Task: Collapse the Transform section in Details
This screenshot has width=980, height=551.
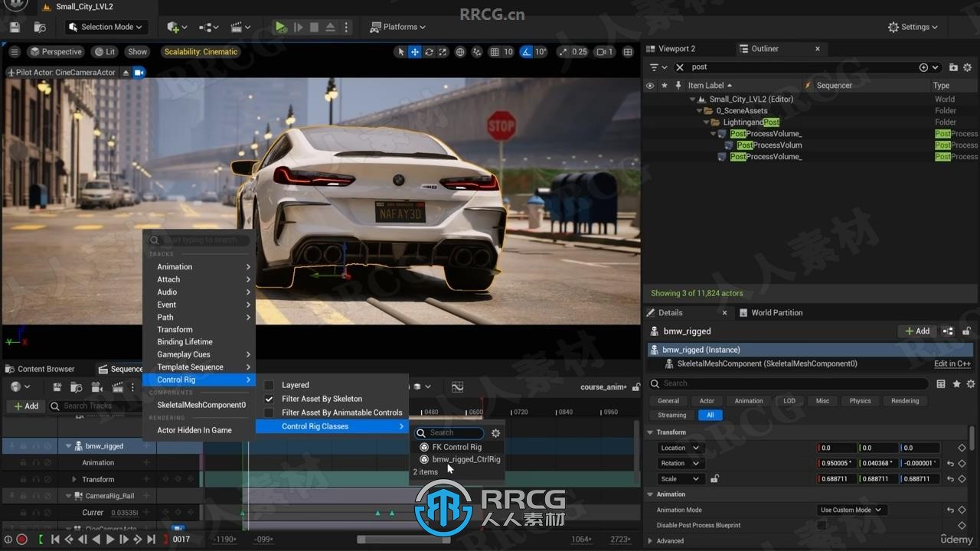Action: 650,432
